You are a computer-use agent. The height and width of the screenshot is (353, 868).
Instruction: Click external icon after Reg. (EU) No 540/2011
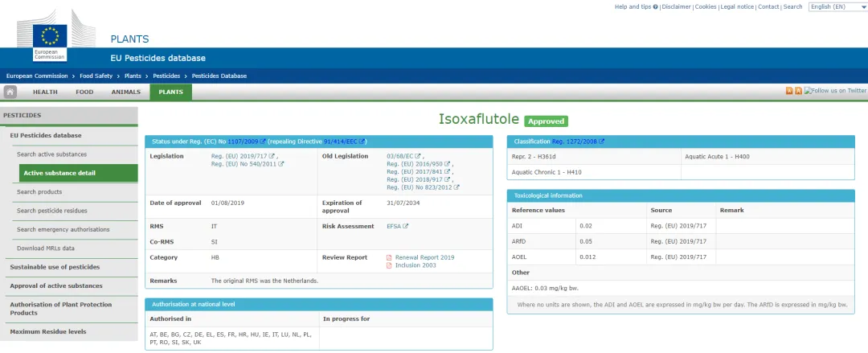[281, 164]
